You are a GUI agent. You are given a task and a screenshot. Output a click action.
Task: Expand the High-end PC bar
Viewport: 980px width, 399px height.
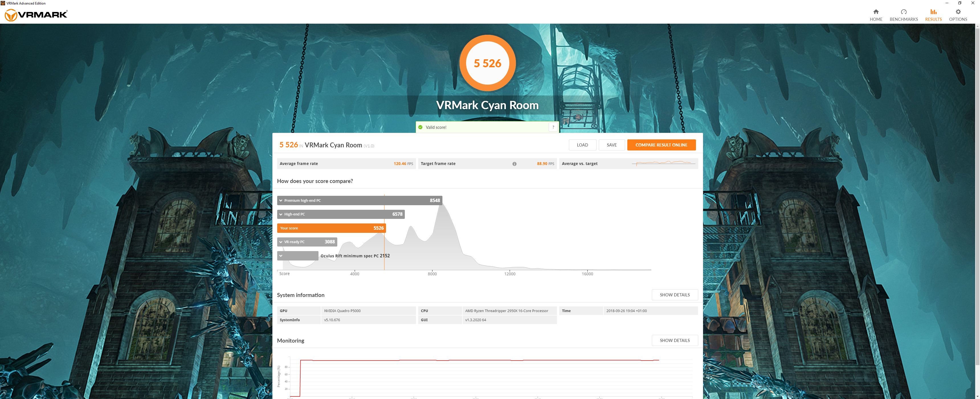click(281, 214)
